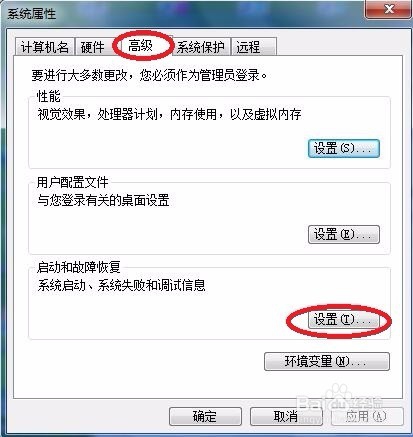Switch to the 计算机名 tab
Image resolution: width=413 pixels, height=437 pixels.
pos(45,47)
